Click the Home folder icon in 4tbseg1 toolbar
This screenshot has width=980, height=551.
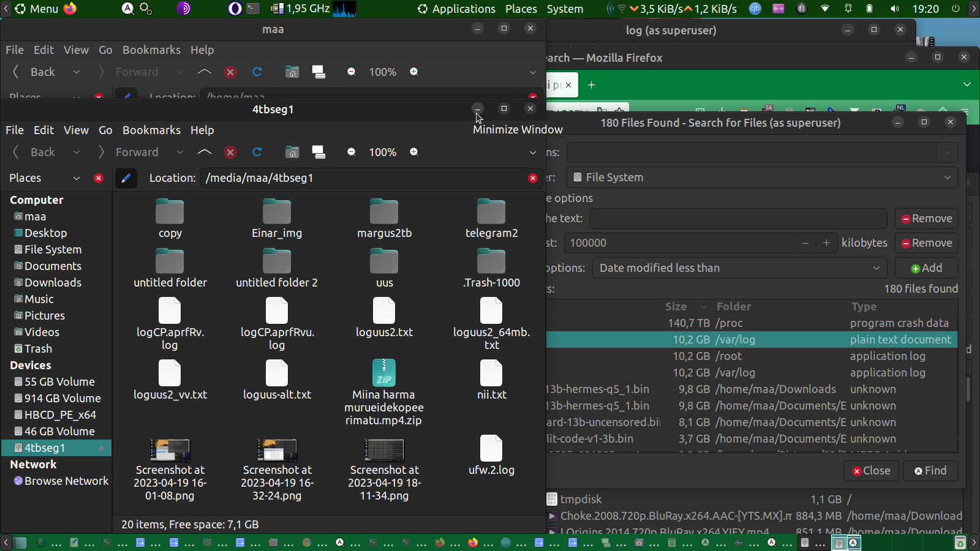(x=292, y=152)
